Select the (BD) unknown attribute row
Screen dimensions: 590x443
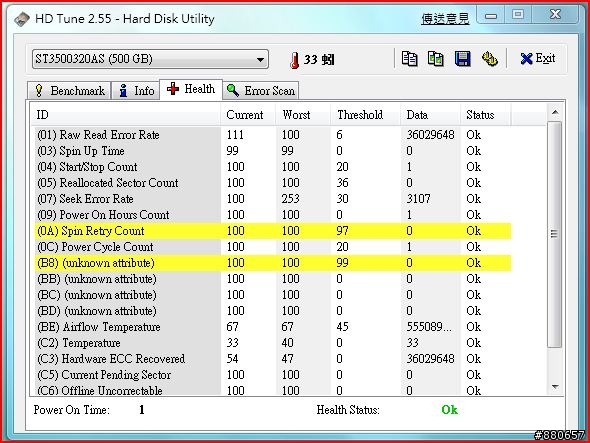coord(273,311)
